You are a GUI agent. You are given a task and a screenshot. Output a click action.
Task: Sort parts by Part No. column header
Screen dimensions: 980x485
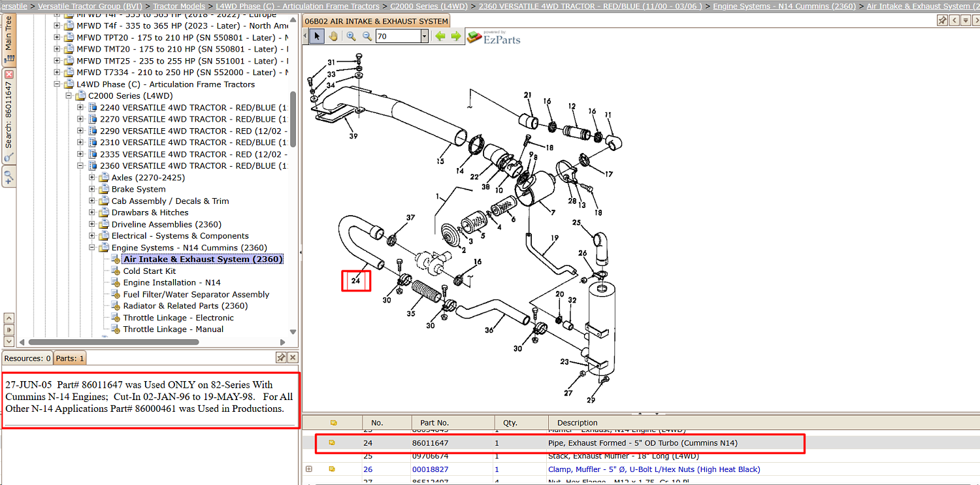coord(453,423)
